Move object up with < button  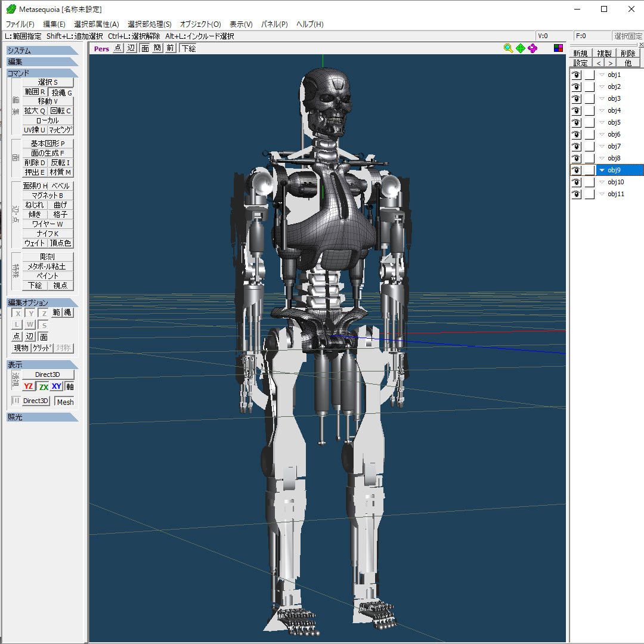[599, 63]
